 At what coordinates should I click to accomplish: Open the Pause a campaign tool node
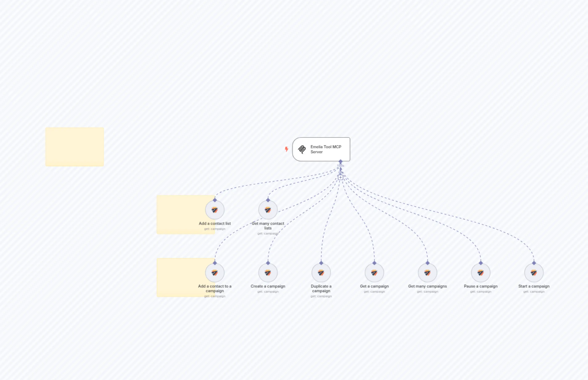[480, 273]
